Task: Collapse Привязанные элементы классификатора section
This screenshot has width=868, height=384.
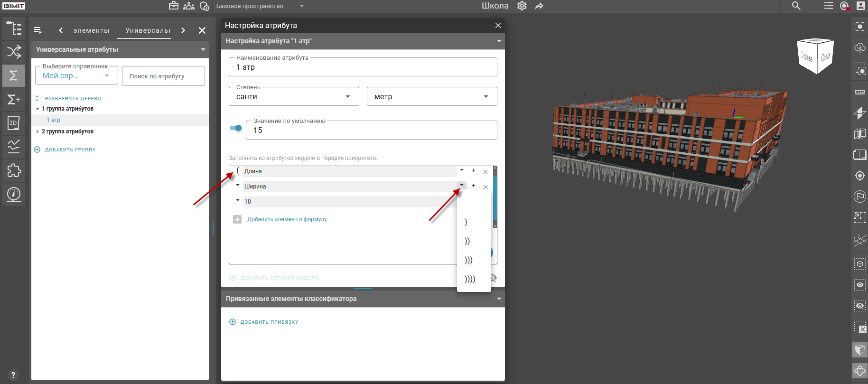Action: [499, 299]
